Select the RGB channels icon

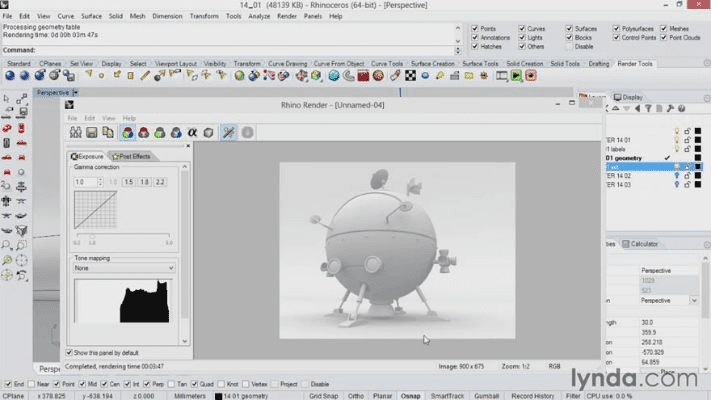(x=127, y=132)
